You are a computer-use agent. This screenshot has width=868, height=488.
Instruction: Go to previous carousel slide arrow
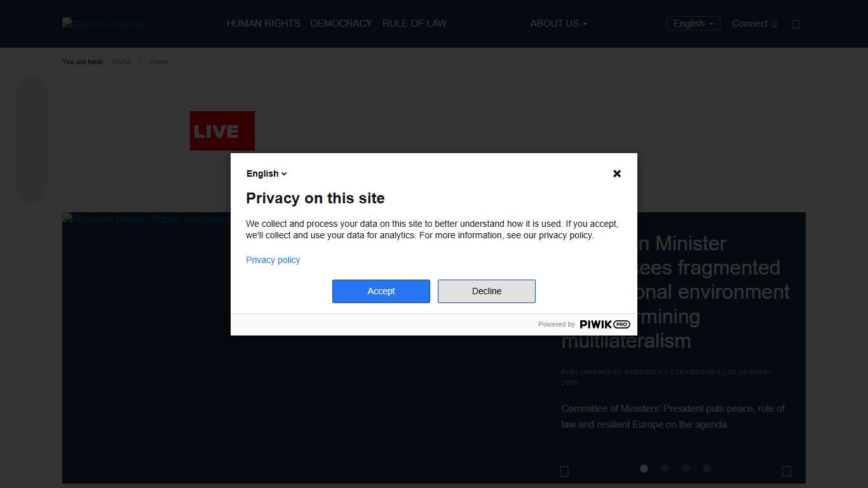[564, 471]
